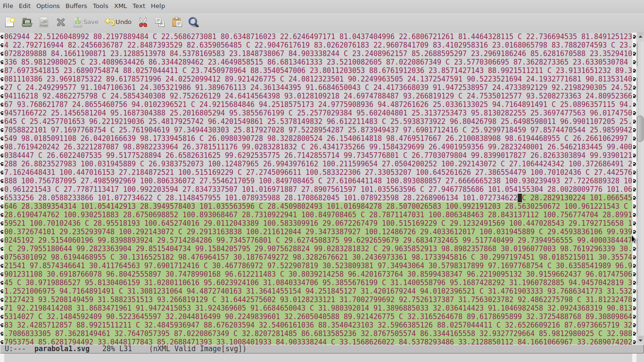Click the Open file toolbar icon
Viewport: 644px width, 362px height.
(x=27, y=22)
